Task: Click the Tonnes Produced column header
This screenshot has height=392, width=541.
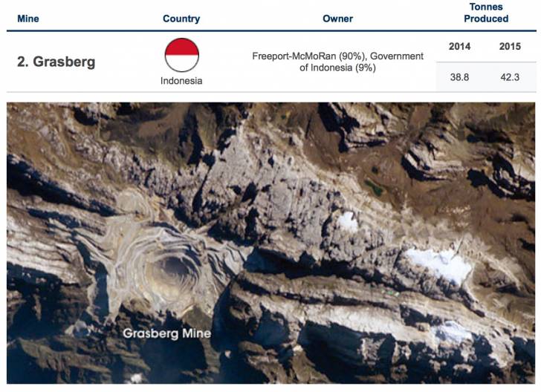Action: pyautogui.click(x=486, y=13)
